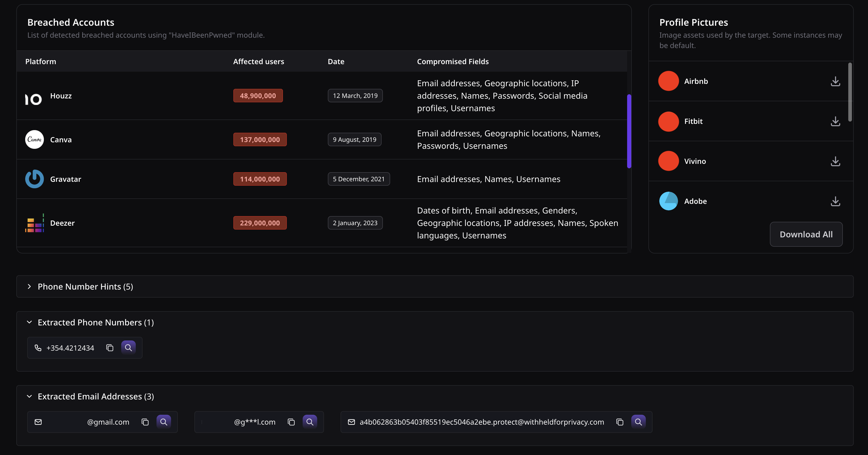
Task: Click the Download All button
Action: (x=806, y=234)
